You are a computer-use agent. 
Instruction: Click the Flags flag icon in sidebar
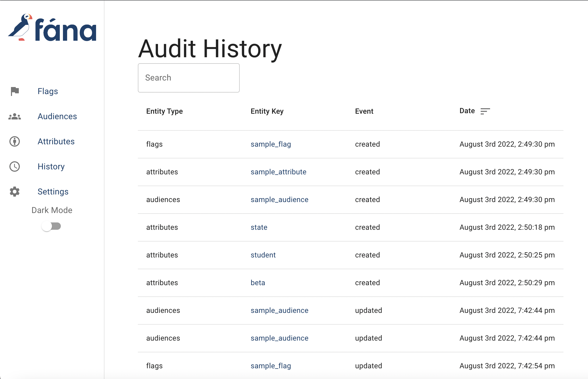point(15,91)
